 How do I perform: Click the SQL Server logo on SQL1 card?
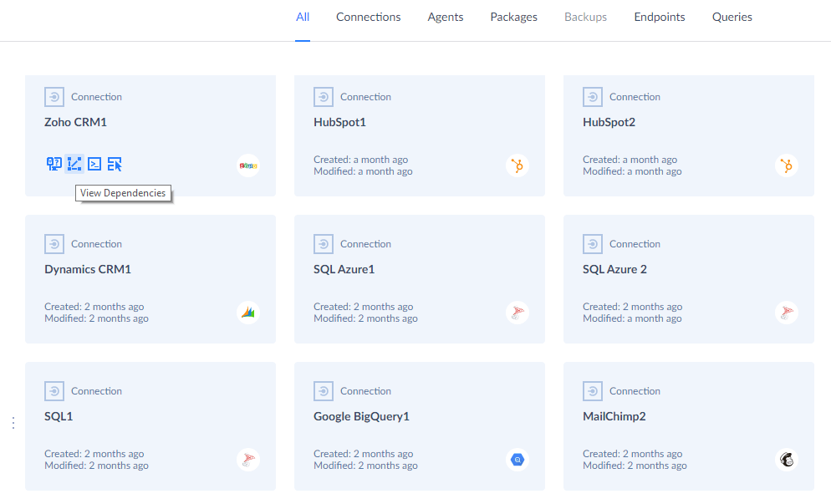tap(248, 460)
